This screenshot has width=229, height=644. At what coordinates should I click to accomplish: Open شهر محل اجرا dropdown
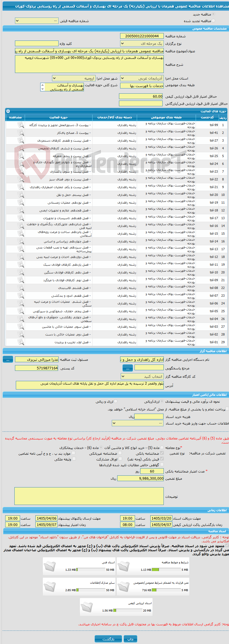(x=74, y=78)
